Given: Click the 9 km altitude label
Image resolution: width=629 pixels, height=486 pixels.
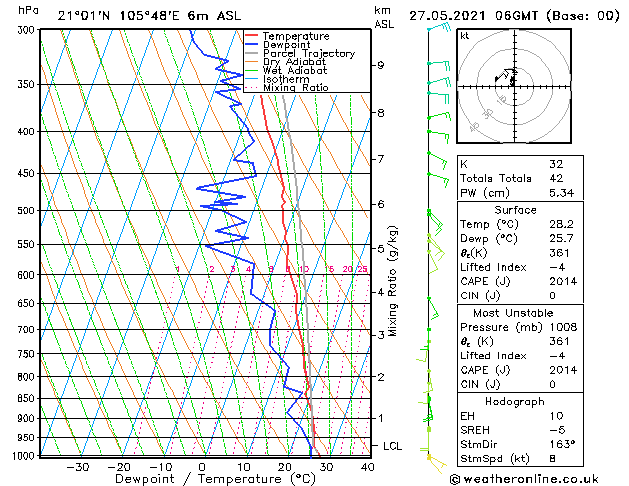Looking at the screenshot, I should pyautogui.click(x=381, y=65).
